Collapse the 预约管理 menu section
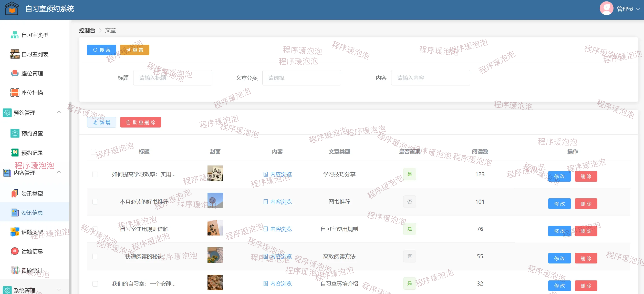644x294 pixels. tap(59, 112)
